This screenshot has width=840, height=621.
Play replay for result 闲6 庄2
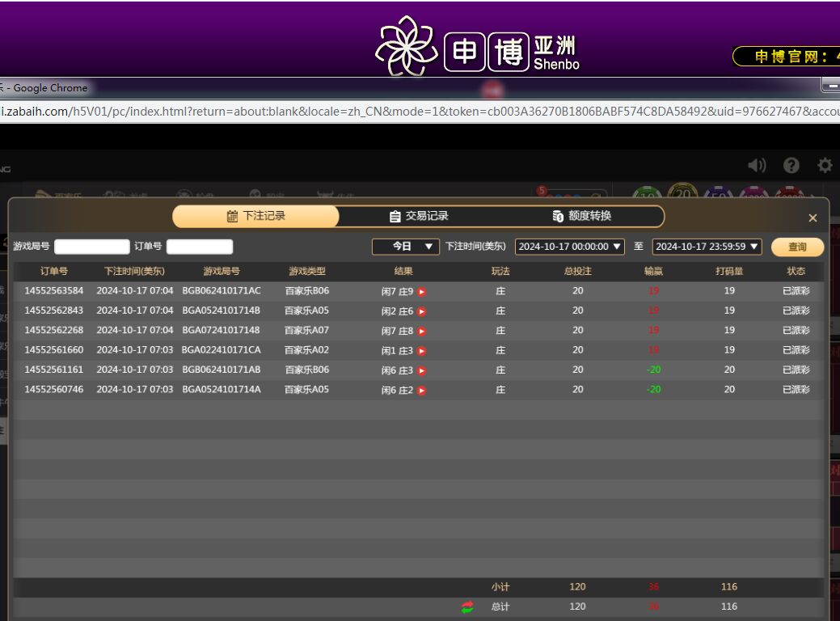coord(421,391)
